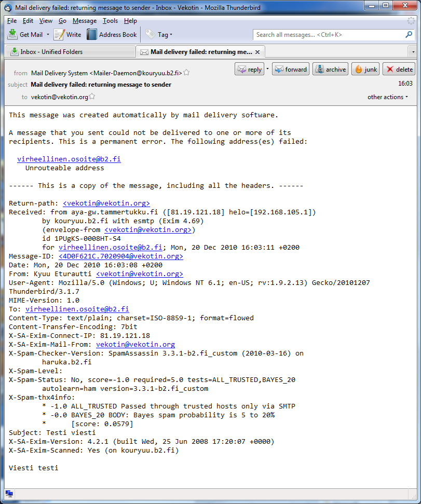Open the Tag dropdown
This screenshot has width=421, height=504.
(x=159, y=35)
